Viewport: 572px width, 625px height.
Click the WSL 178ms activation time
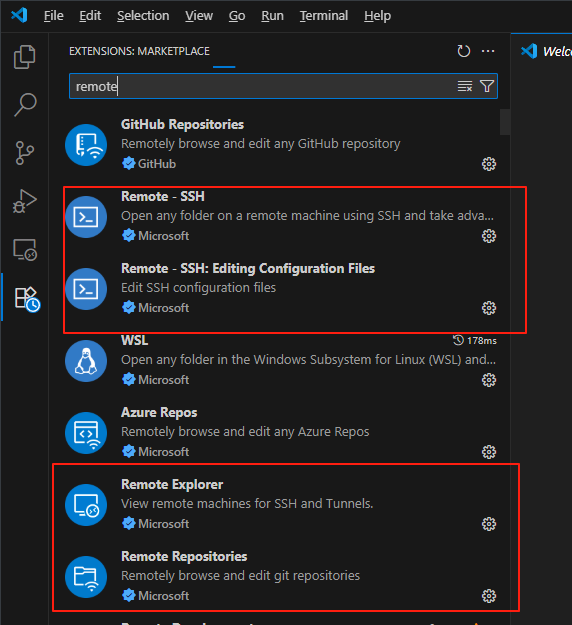(x=475, y=340)
